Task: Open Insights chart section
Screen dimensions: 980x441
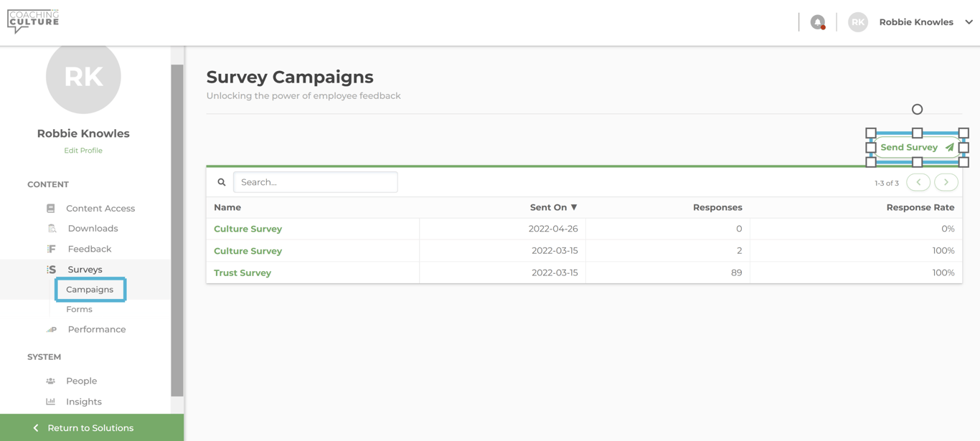Action: coord(84,402)
